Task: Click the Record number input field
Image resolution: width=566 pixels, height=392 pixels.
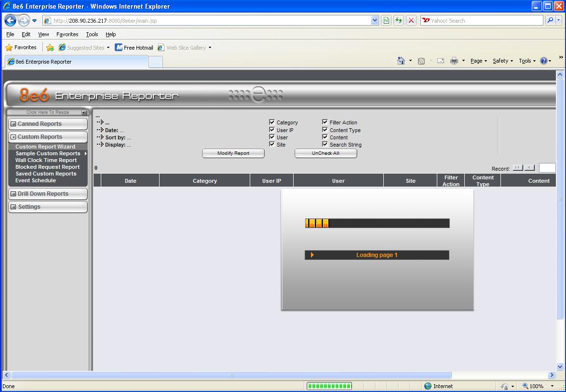Action: [547, 168]
